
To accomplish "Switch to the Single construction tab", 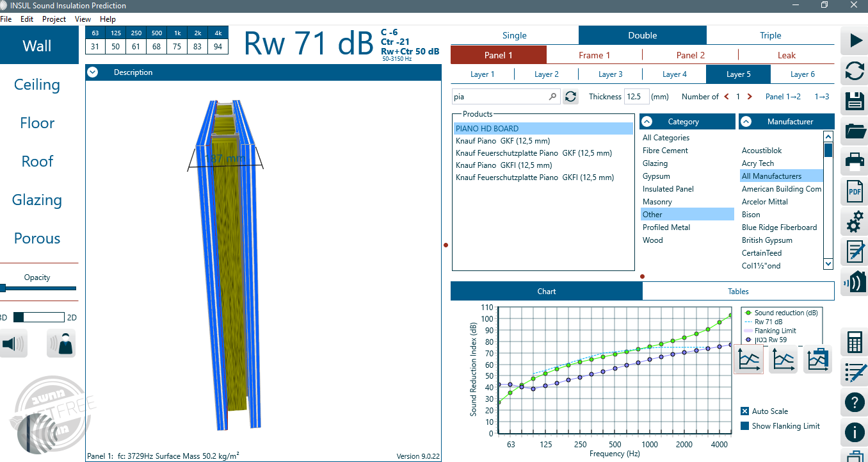I will pyautogui.click(x=515, y=35).
